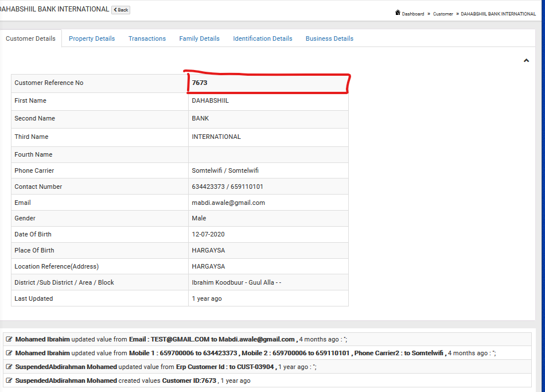Screen dimensions: 545x392
Task: Click contact number 634423373 / 659110101
Action: pos(227,187)
